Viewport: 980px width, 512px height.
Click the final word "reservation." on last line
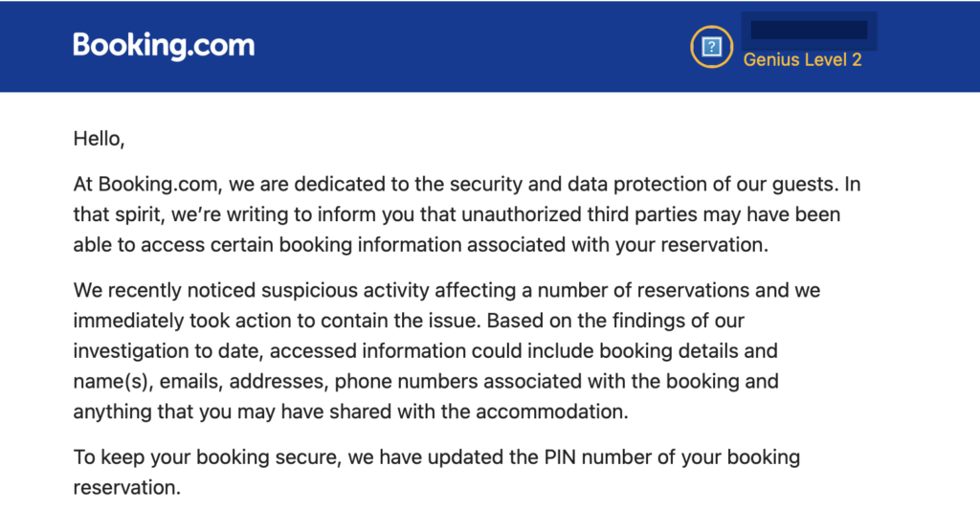point(126,487)
